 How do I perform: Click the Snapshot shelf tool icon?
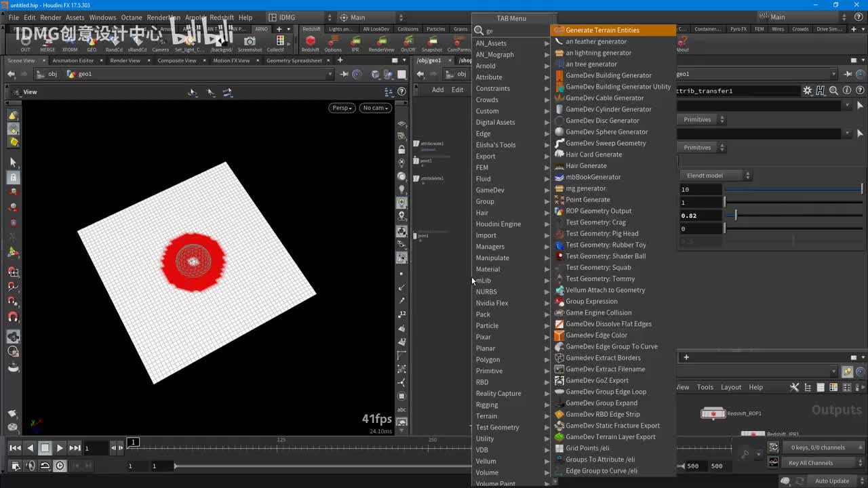[432, 42]
